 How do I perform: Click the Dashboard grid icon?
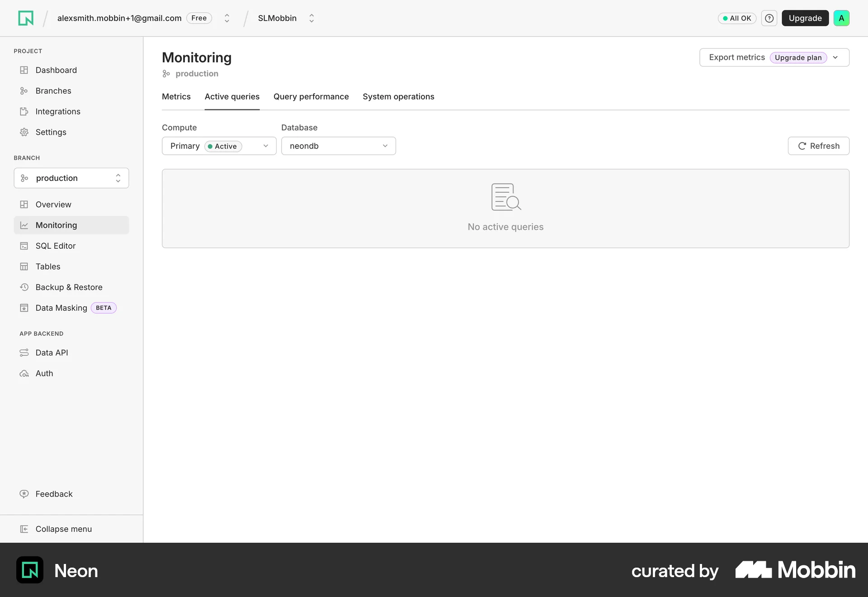(x=24, y=70)
